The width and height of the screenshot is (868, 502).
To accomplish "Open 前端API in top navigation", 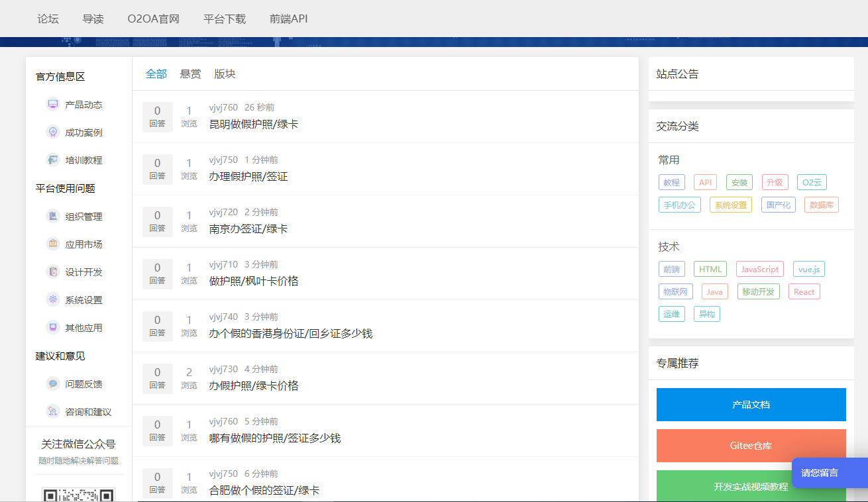I will click(x=288, y=19).
